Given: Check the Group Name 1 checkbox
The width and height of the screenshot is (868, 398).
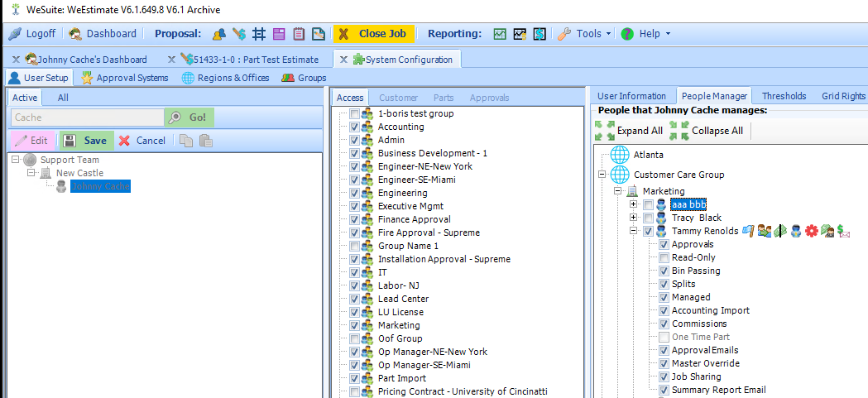Looking at the screenshot, I should (x=355, y=246).
